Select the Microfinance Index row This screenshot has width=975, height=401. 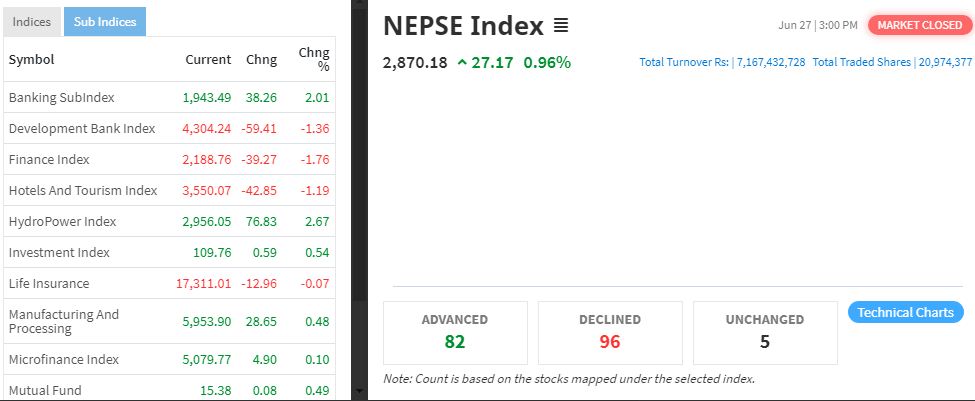[x=169, y=359]
